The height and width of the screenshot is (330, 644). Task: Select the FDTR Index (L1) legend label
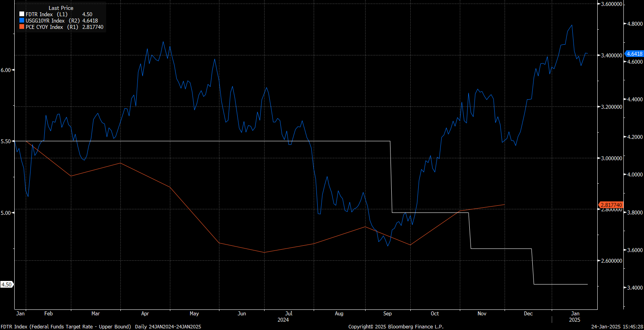tap(47, 14)
